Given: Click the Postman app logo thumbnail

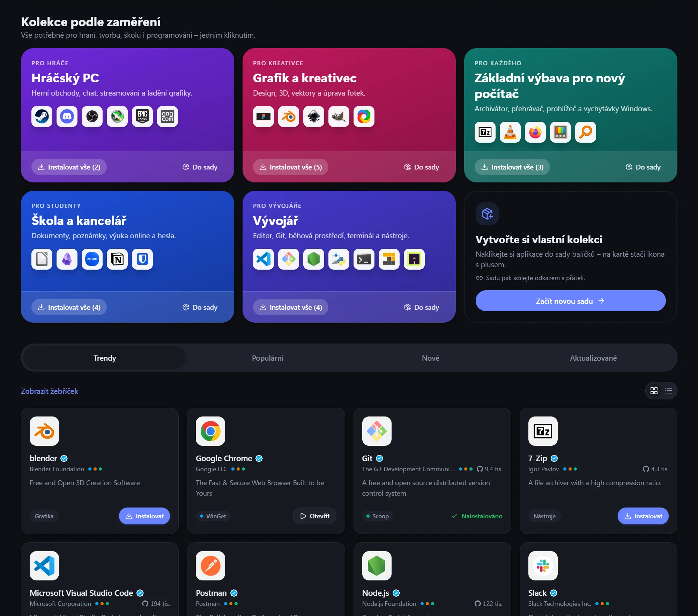Looking at the screenshot, I should (210, 566).
